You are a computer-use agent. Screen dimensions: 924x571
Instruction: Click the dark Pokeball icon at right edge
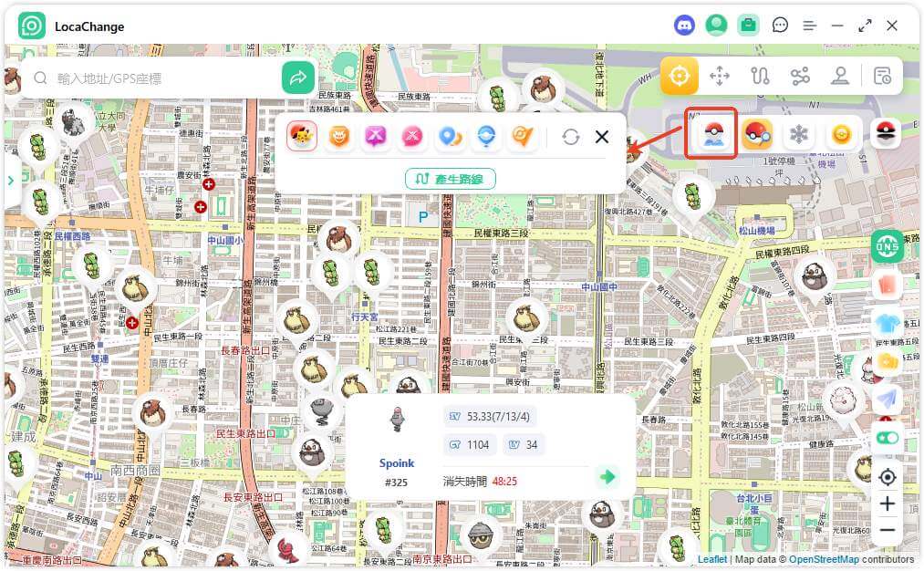tap(886, 133)
